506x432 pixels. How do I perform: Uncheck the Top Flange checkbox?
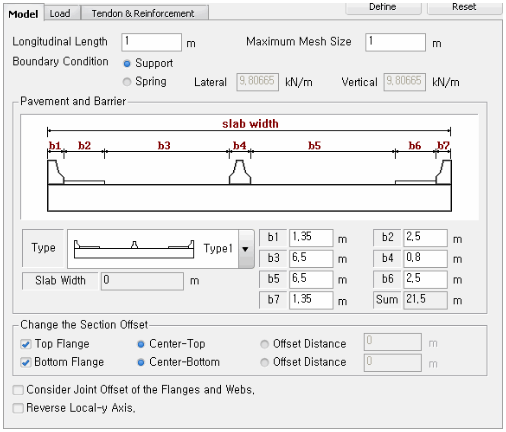(x=26, y=344)
